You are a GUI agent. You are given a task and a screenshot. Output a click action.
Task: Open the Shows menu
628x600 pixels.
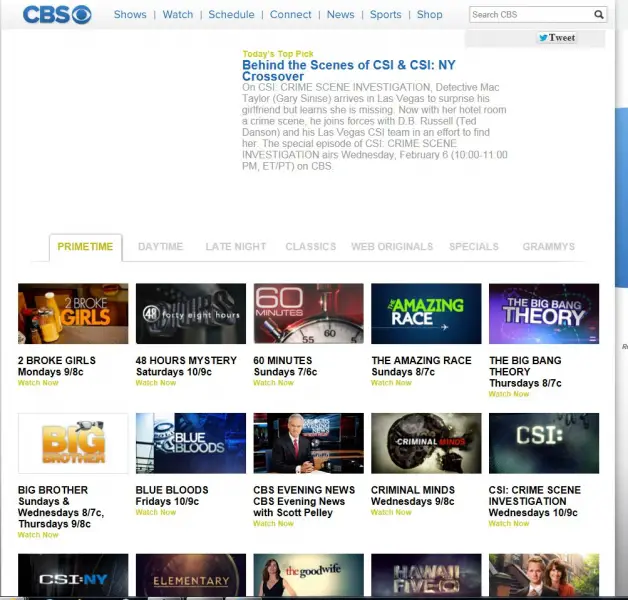click(x=130, y=14)
